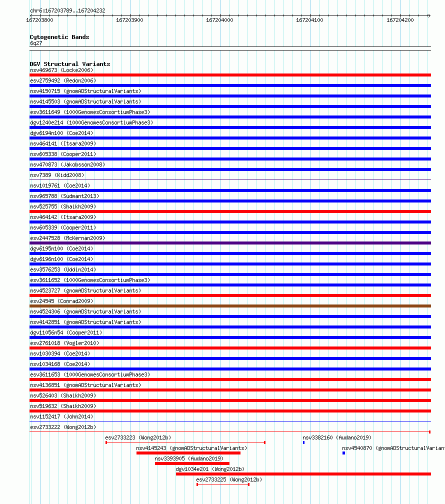Click the small blue nsv4540870 feature mark

(343, 453)
